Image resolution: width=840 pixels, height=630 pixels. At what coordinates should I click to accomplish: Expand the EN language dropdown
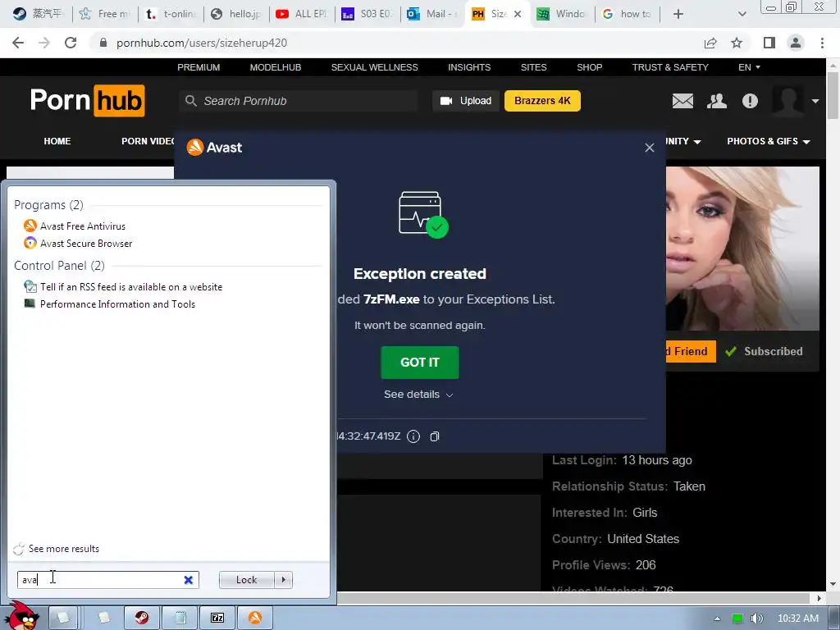pyautogui.click(x=749, y=67)
